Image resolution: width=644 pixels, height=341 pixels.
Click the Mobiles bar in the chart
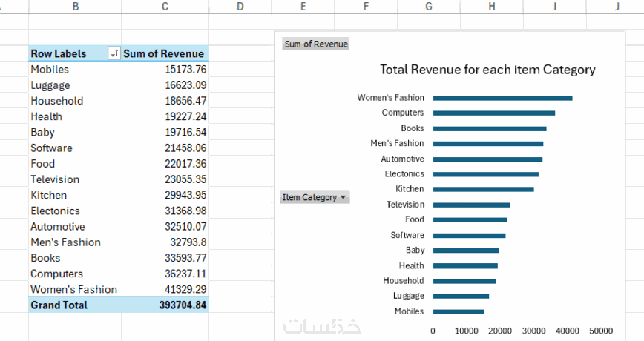(x=459, y=312)
